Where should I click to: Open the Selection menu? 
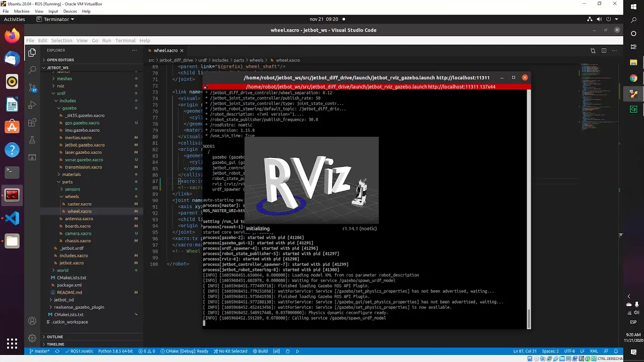coord(61,40)
